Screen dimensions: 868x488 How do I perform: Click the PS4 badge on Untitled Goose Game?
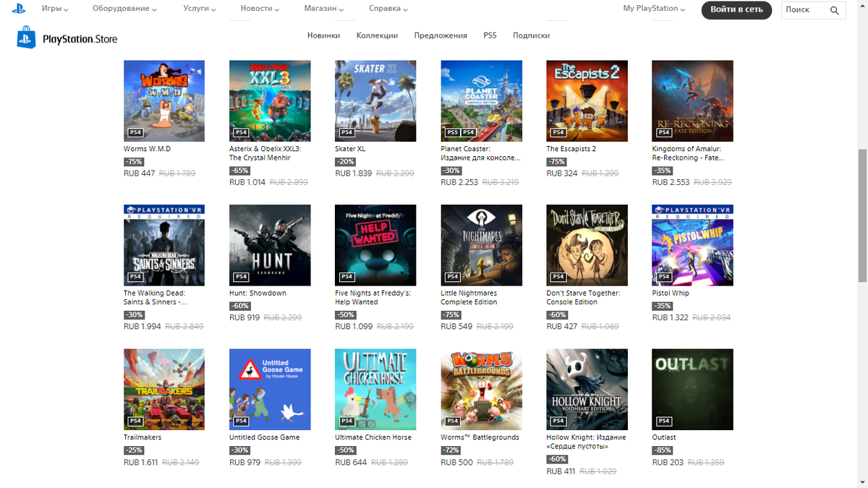(239, 421)
